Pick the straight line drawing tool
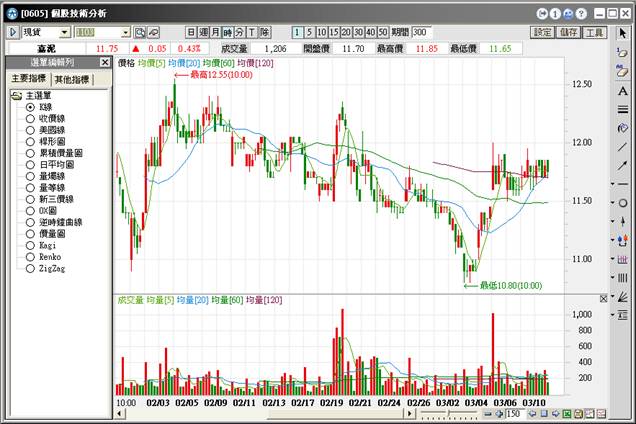This screenshot has height=424, width=636. [x=623, y=146]
